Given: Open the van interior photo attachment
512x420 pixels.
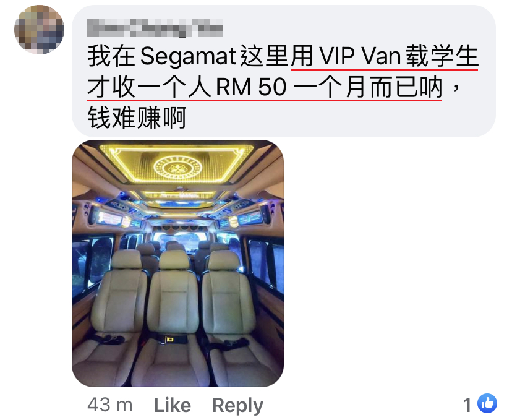Looking at the screenshot, I should [177, 264].
